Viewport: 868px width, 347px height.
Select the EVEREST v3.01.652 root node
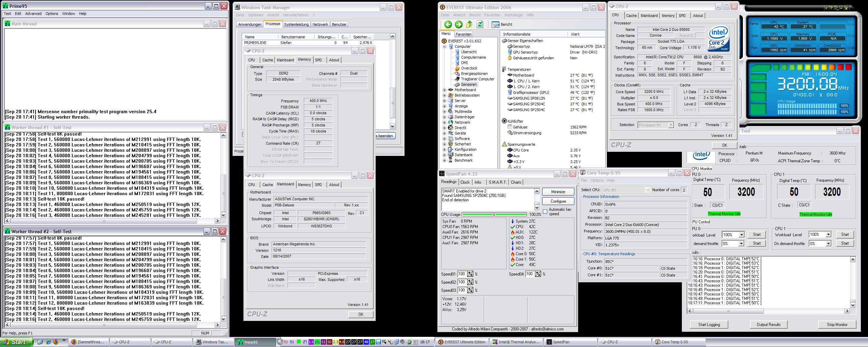(x=461, y=41)
